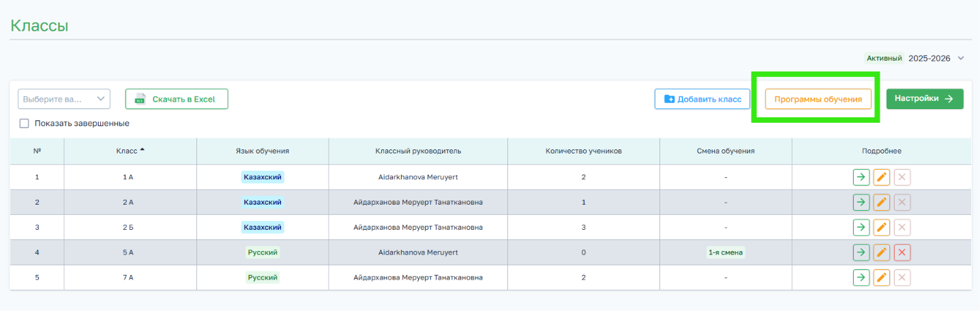
Task: Edit class 2 Б with pencil icon
Action: 882,227
